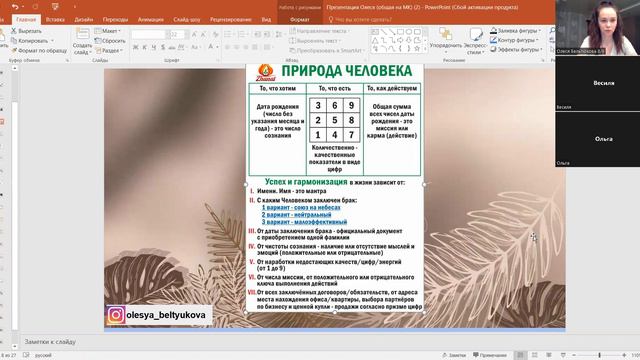Image resolution: width=640 pixels, height=360 pixels.
Task: Select the rectangle shape in shapes gallery
Action: tap(400, 32)
